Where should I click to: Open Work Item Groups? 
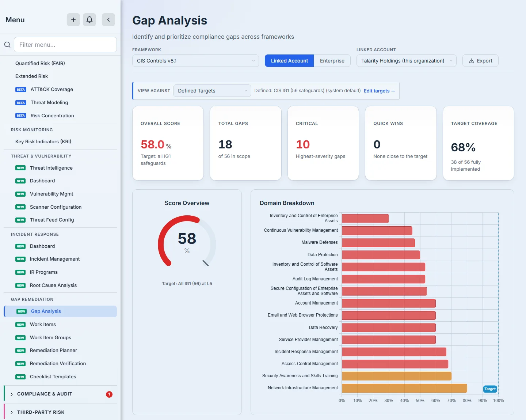(50, 337)
